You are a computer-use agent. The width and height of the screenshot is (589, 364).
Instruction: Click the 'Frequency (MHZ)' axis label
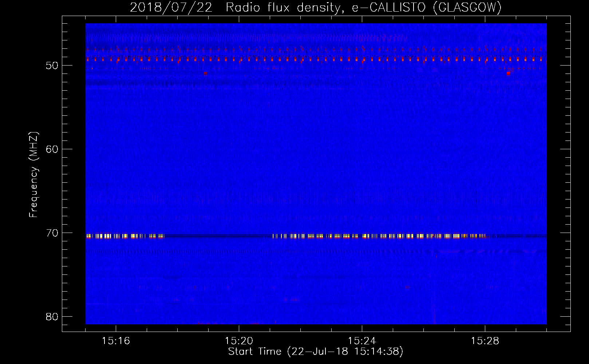(33, 175)
